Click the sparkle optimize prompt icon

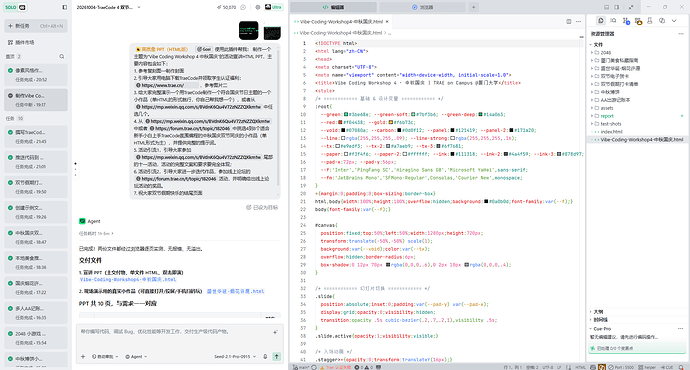pyautogui.click(x=275, y=332)
